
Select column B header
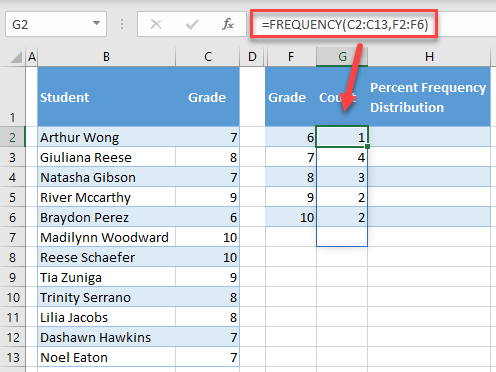pos(106,57)
